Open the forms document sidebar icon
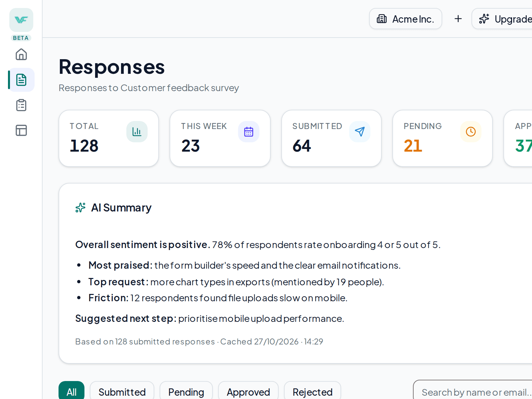Screen dimensions: 532x399 pyautogui.click(x=21, y=80)
